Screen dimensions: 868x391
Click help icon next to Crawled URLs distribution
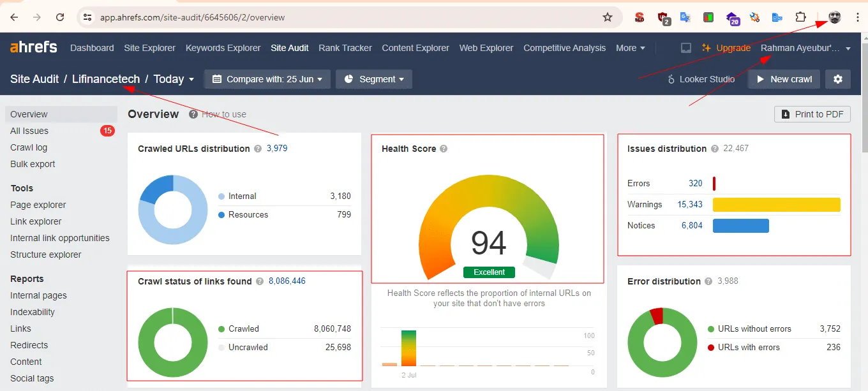(x=258, y=149)
